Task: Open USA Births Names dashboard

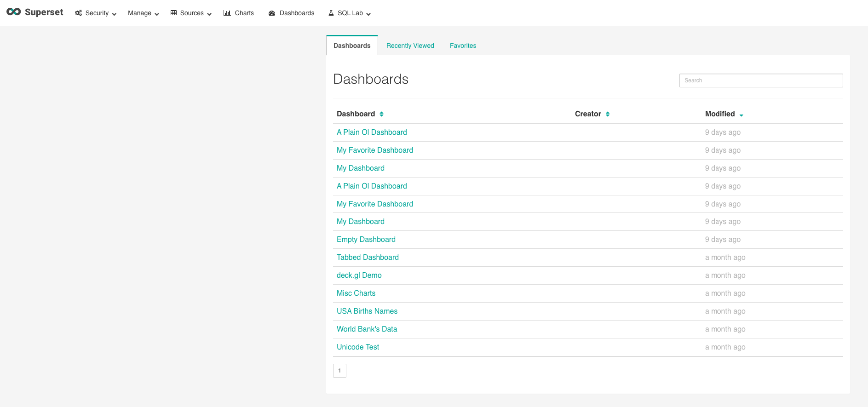Action: coord(367,311)
